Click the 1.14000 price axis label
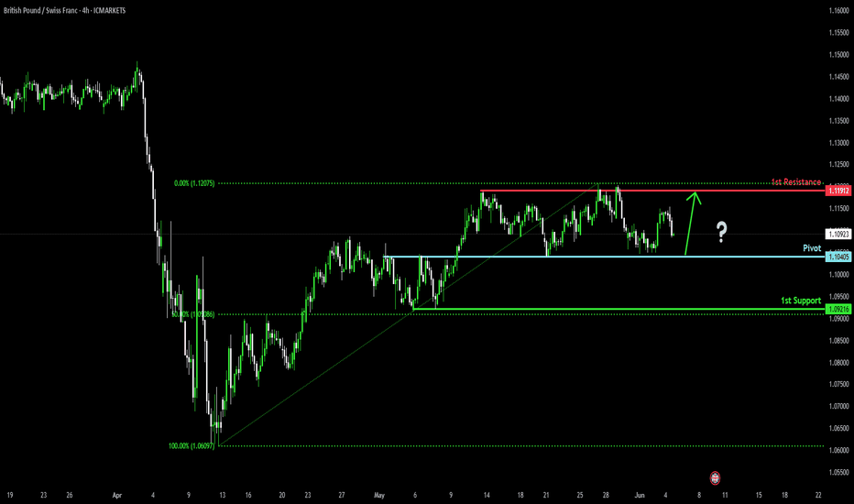The width and height of the screenshot is (854, 504). pos(838,99)
